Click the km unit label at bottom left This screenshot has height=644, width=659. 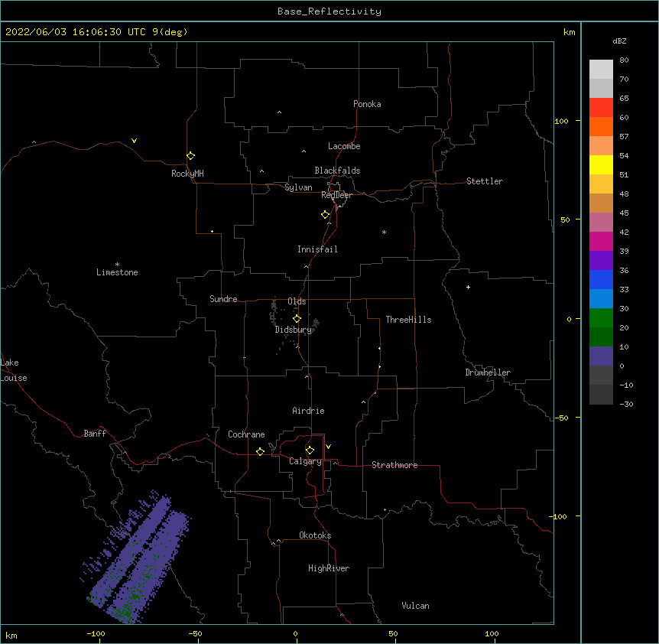tap(11, 635)
